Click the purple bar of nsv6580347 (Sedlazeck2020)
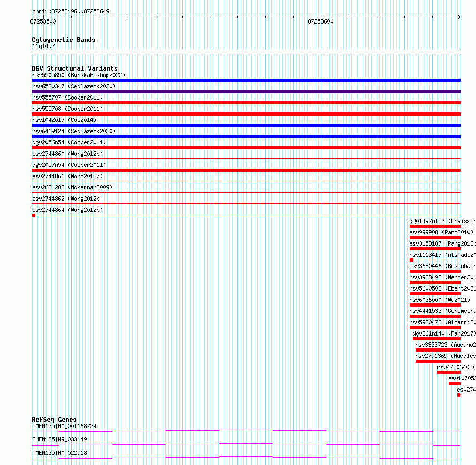Screen dimensions: 476x465 click(x=246, y=92)
